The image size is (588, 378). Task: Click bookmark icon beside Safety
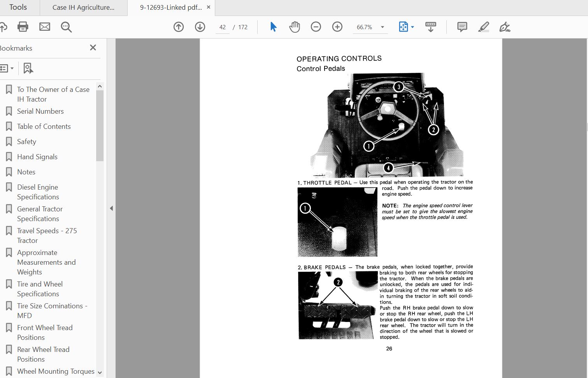pyautogui.click(x=9, y=142)
